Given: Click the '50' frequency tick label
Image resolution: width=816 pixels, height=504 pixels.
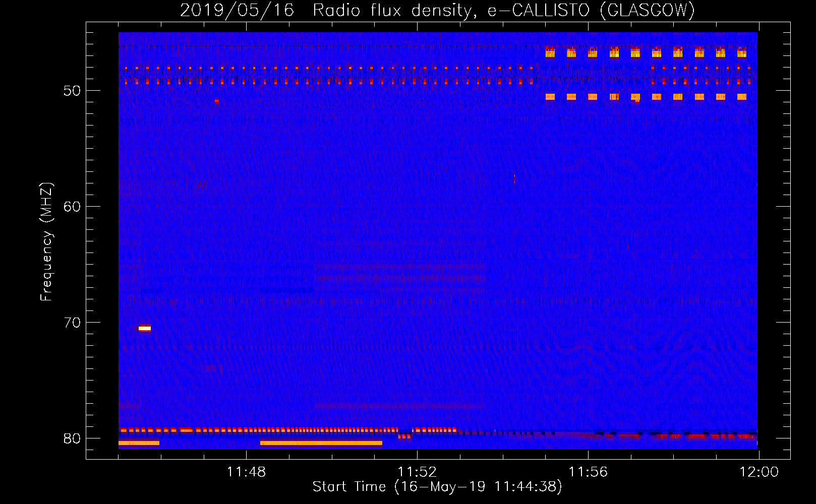Looking at the screenshot, I should [72, 91].
